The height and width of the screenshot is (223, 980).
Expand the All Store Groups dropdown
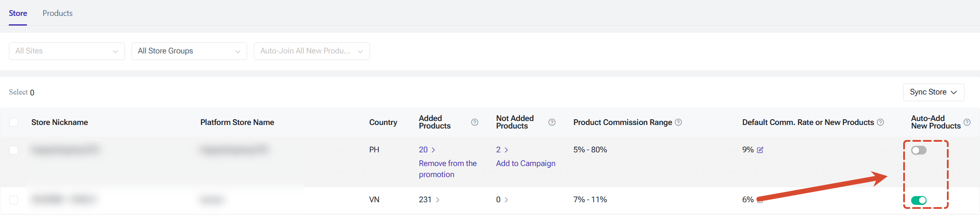(189, 51)
